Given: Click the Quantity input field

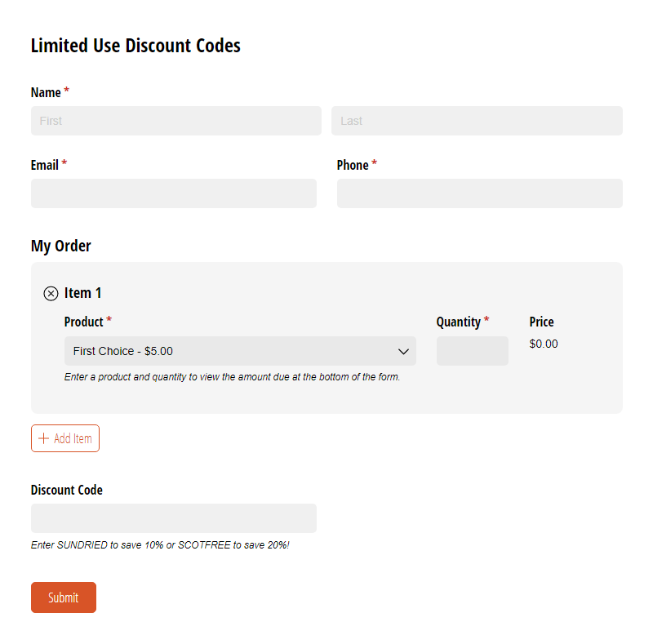Looking at the screenshot, I should point(473,351).
